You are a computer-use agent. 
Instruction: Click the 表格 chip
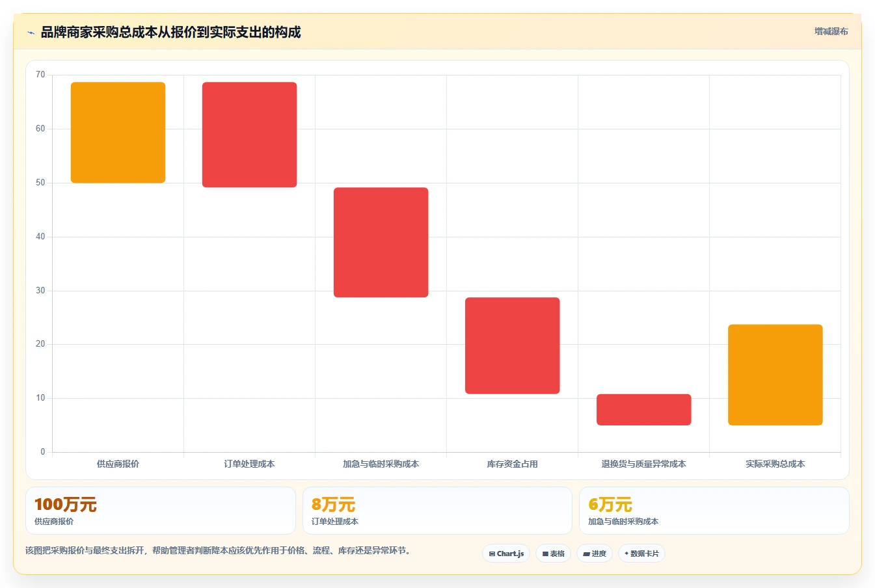click(554, 554)
